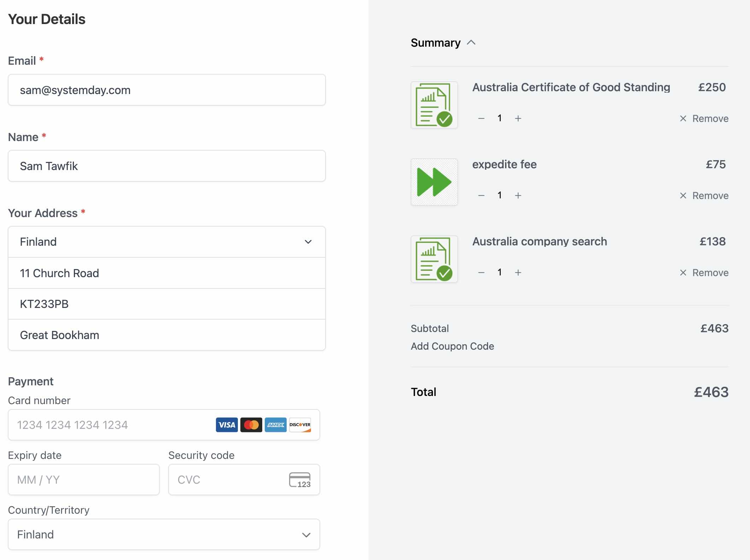
Task: Click the Payment section heading
Action: pos(31,381)
